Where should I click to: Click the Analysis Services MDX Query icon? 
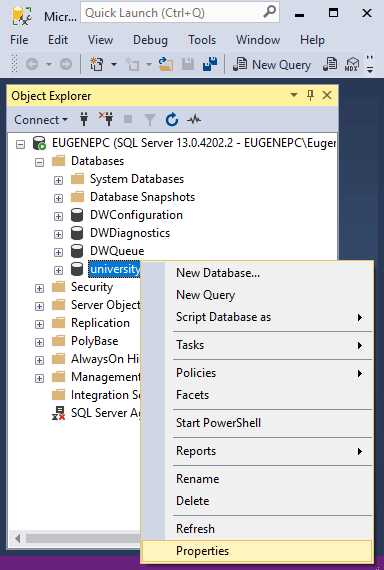[351, 64]
